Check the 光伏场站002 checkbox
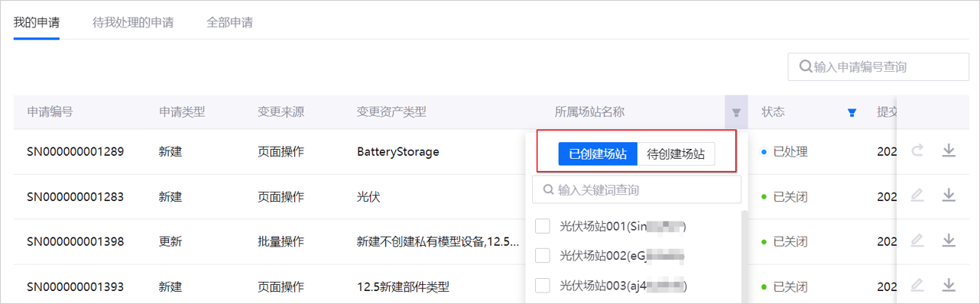 543,255
